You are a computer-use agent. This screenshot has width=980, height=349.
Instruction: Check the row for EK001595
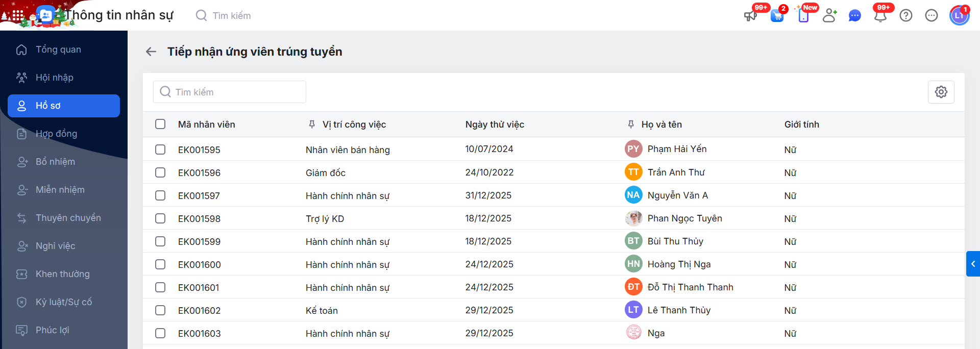coord(160,149)
